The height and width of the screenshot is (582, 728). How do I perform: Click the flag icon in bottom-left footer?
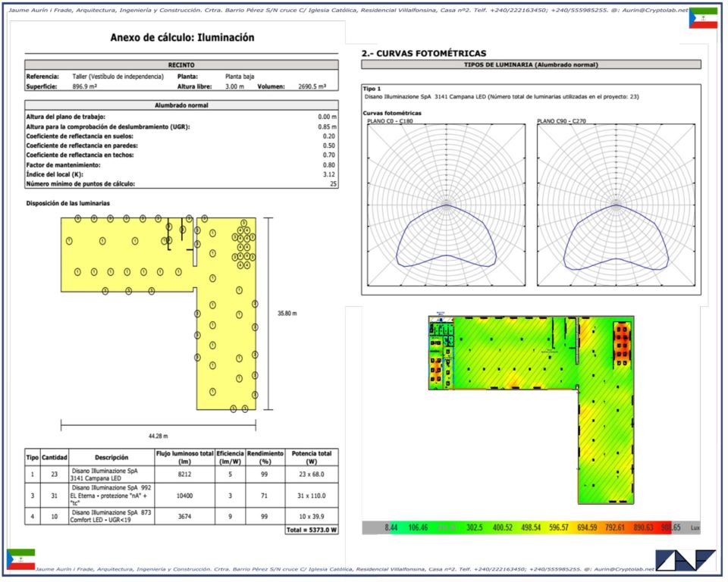point(20,559)
